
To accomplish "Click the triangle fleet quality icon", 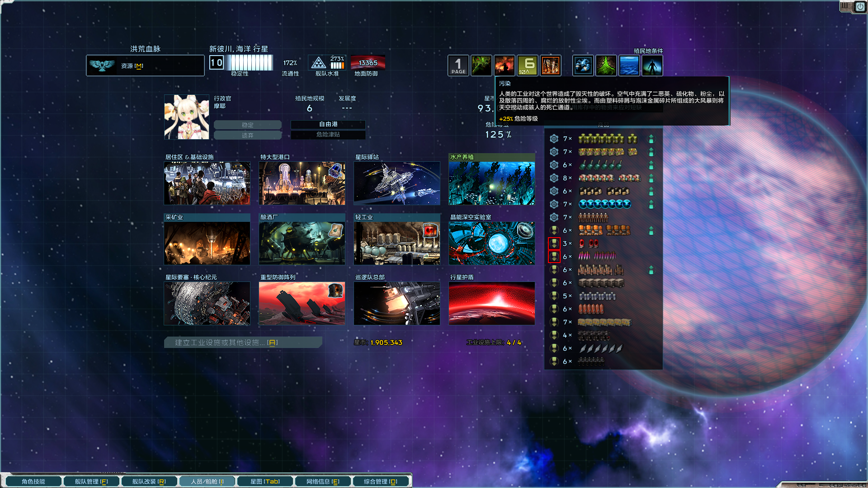I will coord(319,63).
